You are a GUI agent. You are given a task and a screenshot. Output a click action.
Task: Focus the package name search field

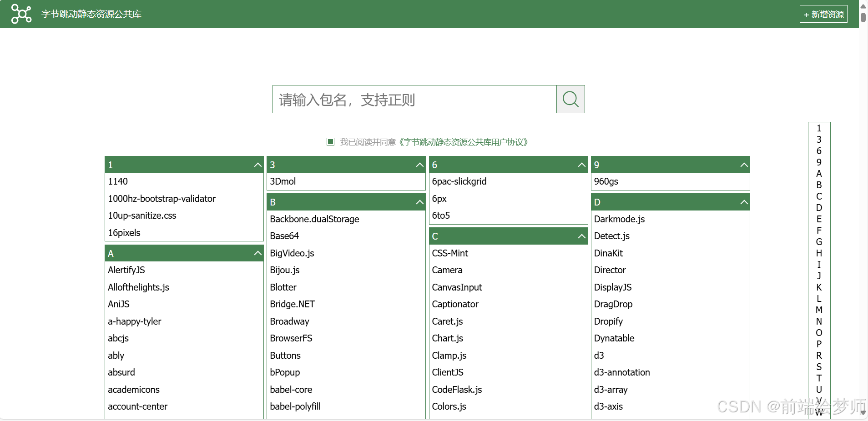[414, 99]
